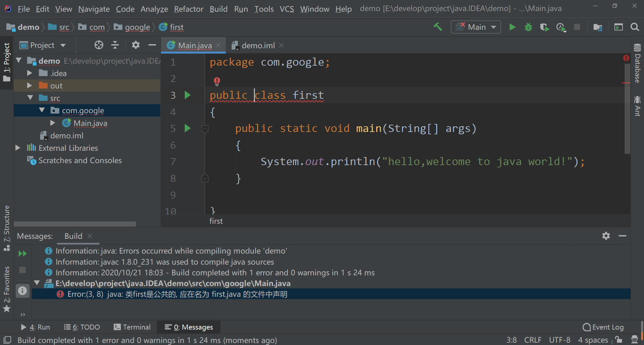Viewport: 644px width, 345px height.
Task: Collapse the src folder
Action: pos(30,98)
